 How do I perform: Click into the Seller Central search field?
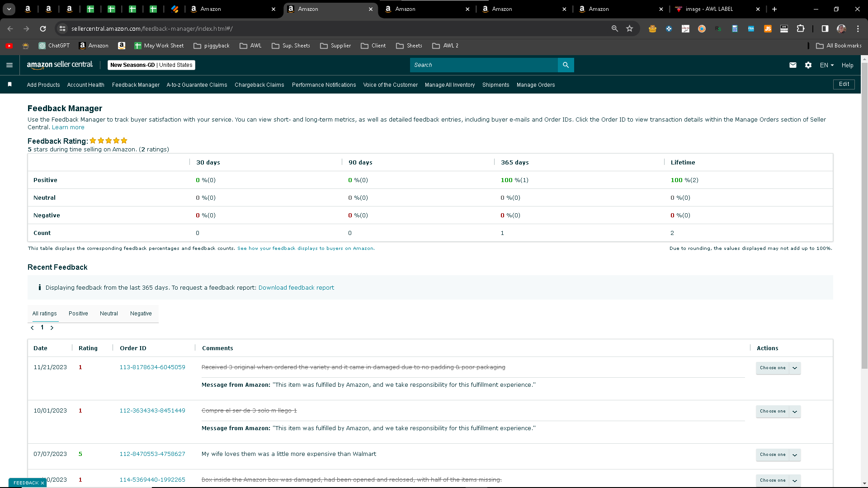(484, 65)
